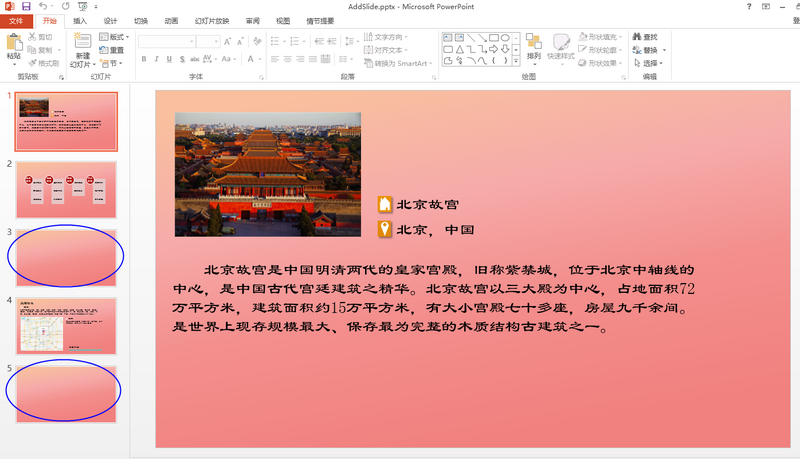This screenshot has height=459, width=800.
Task: Toggle Strikethrough (abc) formatting
Action: [x=195, y=59]
